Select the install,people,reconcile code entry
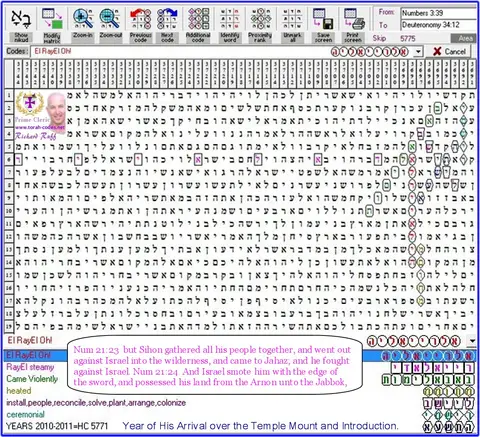 [96, 403]
